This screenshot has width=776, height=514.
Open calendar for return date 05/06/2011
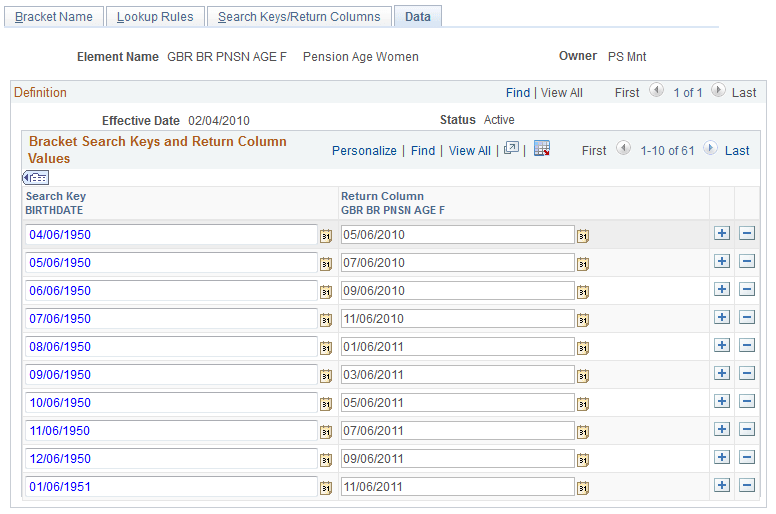(582, 404)
